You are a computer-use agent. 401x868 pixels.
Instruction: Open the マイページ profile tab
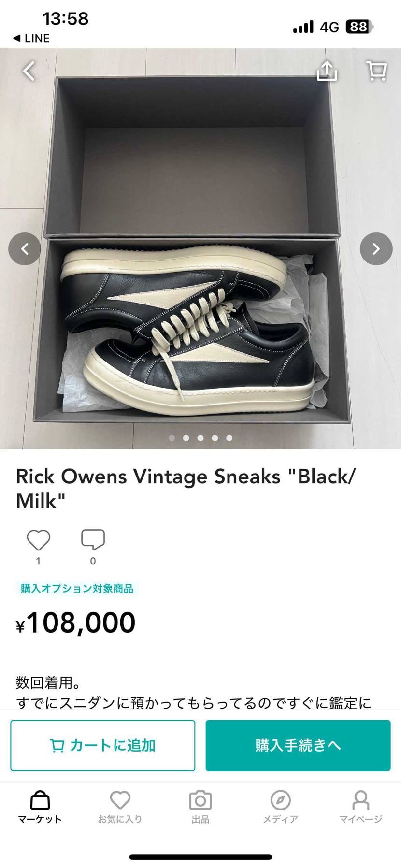coord(361,807)
